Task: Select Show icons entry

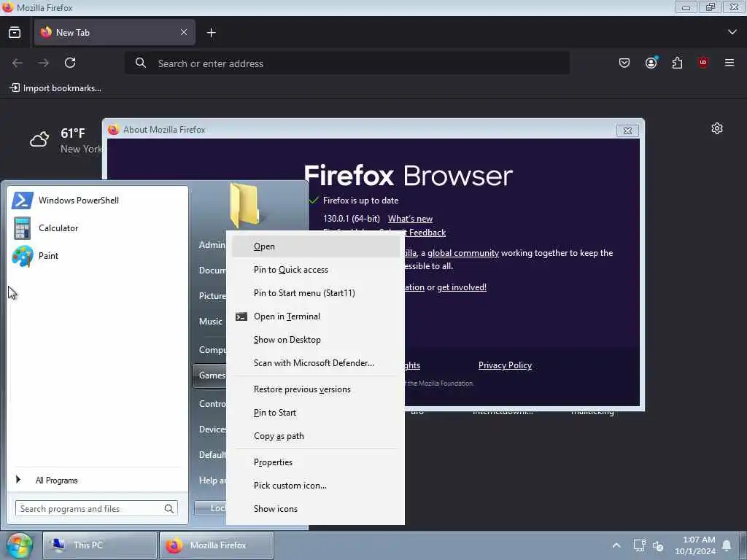Action: 316,508
